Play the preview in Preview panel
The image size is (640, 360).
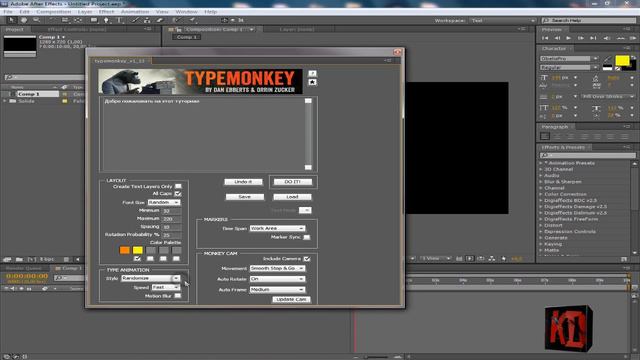(x=568, y=38)
